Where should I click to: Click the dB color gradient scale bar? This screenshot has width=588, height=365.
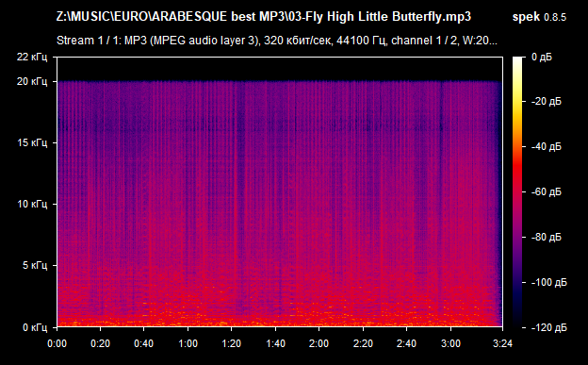(517, 192)
